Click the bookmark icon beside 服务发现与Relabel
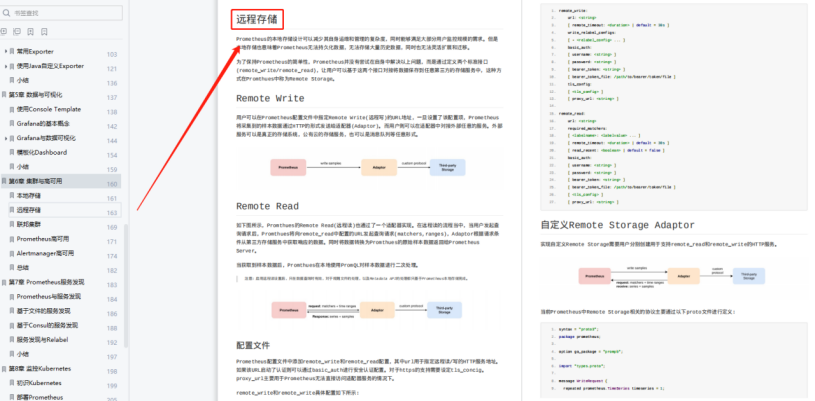 pos(12,340)
